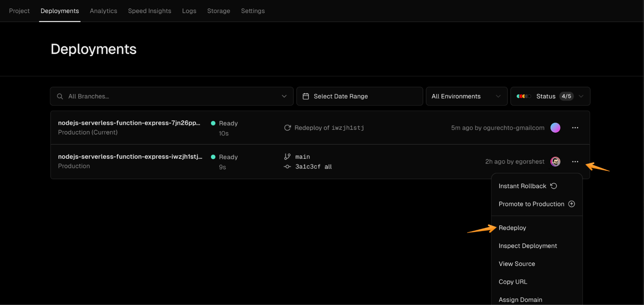This screenshot has width=644, height=305.
Task: Click the circular redeploy arrow icon beside 'Redeploy of iwzjh1stj'
Action: (x=287, y=128)
